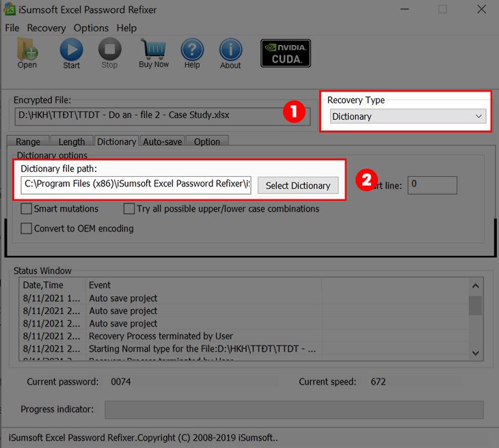Screen dimensions: 499x448
Task: Open the Range tab
Action: [x=28, y=142]
